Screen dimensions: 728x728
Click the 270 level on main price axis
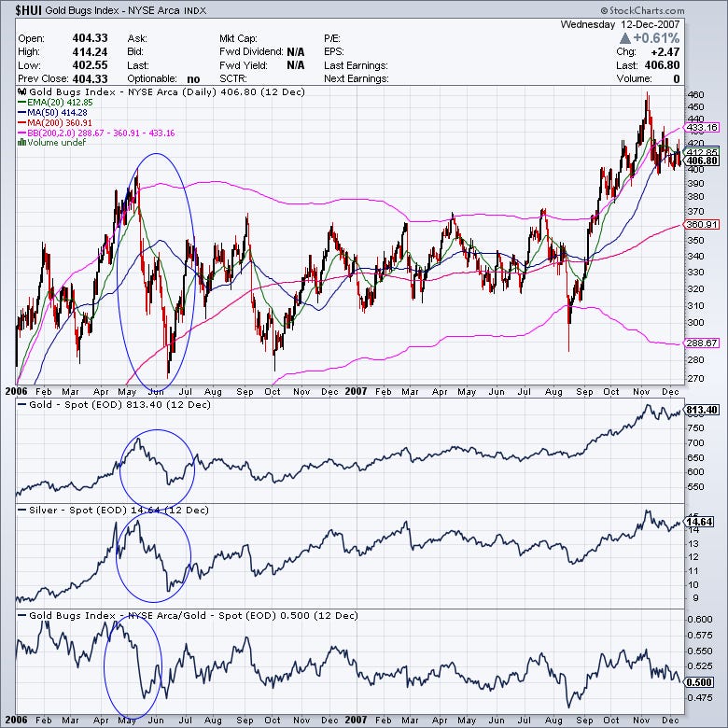(695, 378)
